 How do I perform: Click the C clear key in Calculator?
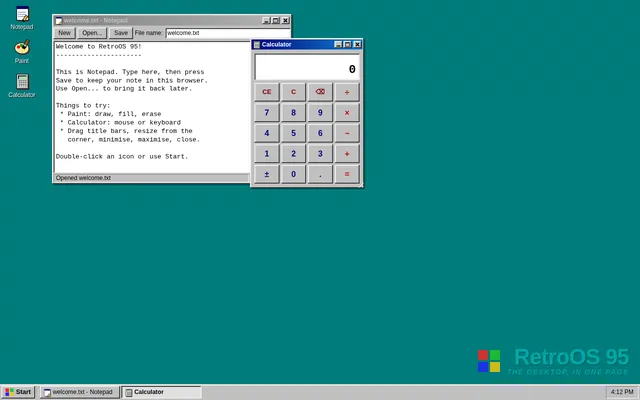(x=293, y=92)
